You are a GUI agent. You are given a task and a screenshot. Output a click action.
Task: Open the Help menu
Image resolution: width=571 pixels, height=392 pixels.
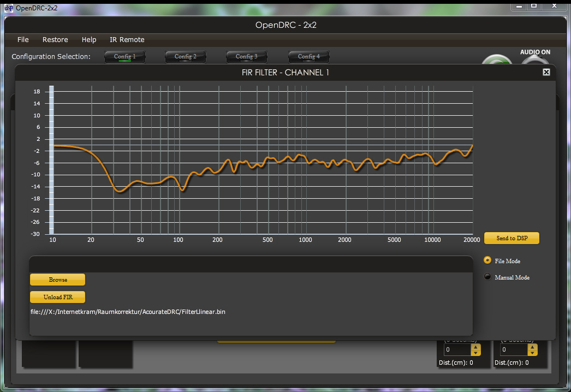click(89, 40)
